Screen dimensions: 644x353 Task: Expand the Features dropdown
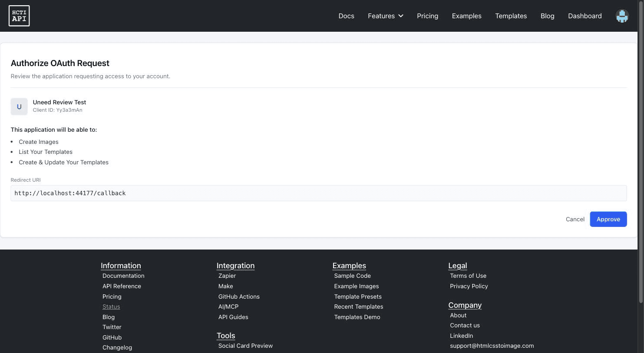pyautogui.click(x=386, y=16)
